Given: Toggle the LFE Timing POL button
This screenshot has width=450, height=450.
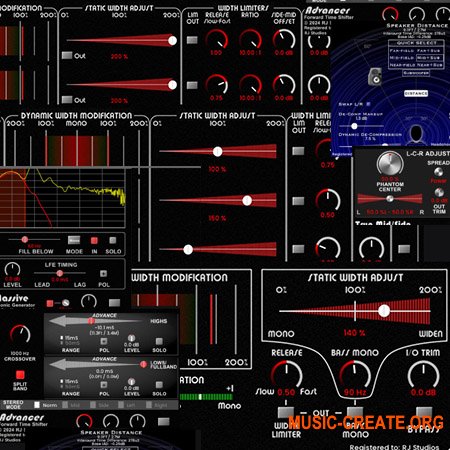Looking at the screenshot, I should click(x=104, y=274).
